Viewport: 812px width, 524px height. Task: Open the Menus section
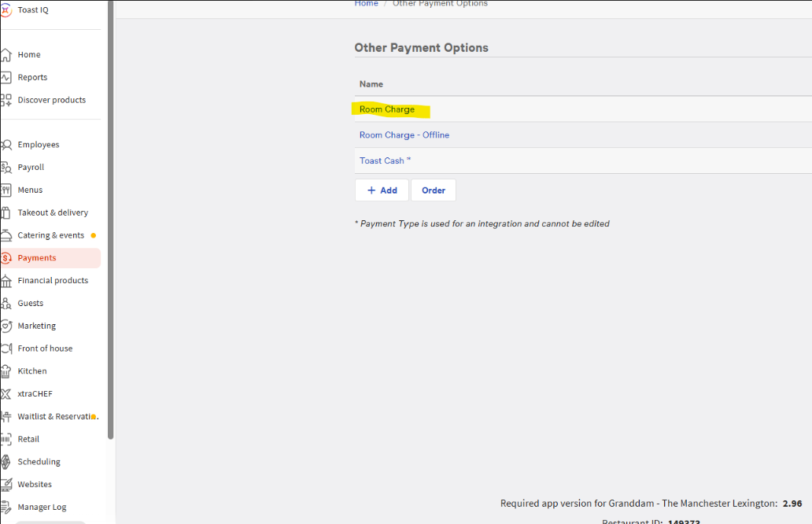pyautogui.click(x=30, y=190)
